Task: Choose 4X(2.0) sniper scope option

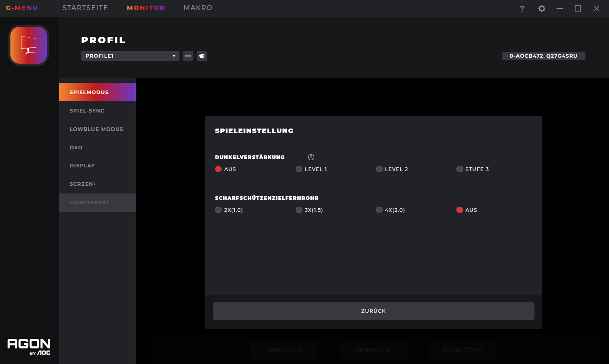Action: 379,210
